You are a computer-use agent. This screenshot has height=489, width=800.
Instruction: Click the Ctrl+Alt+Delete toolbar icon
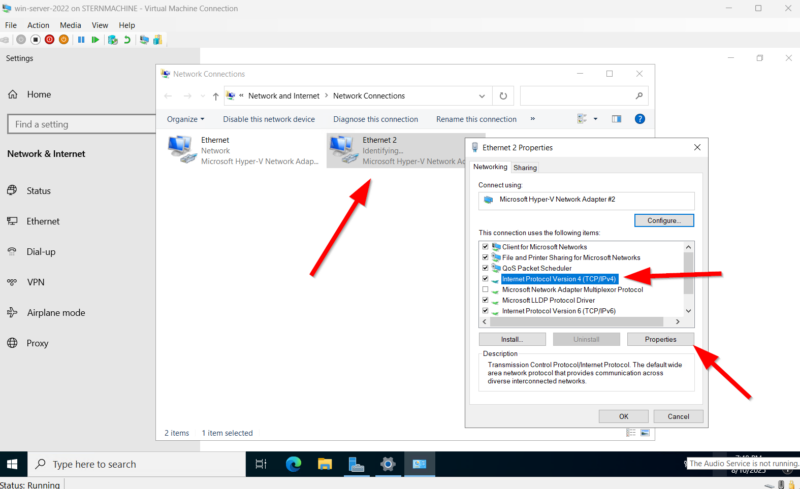coord(5,40)
